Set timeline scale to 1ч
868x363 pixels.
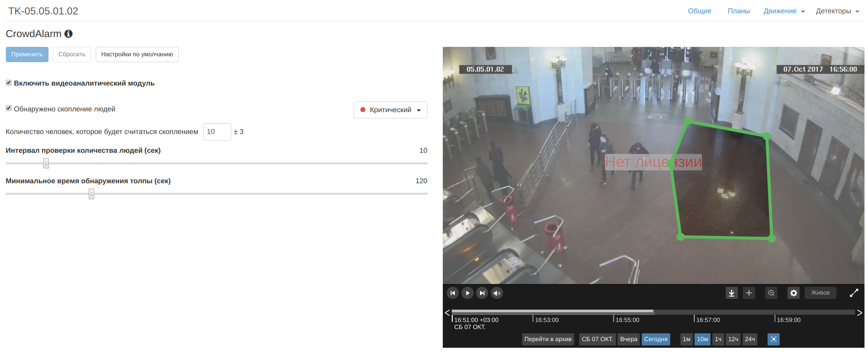(x=718, y=339)
